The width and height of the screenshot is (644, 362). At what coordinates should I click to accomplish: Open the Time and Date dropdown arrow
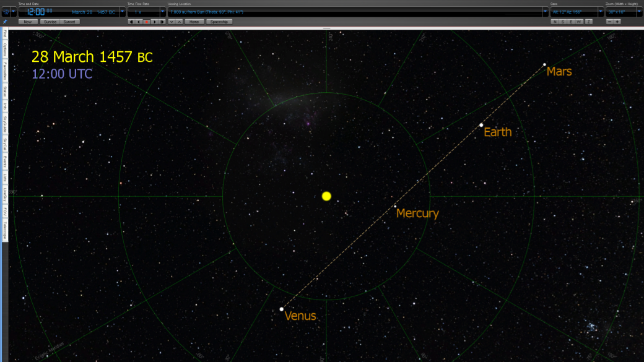[x=123, y=12]
